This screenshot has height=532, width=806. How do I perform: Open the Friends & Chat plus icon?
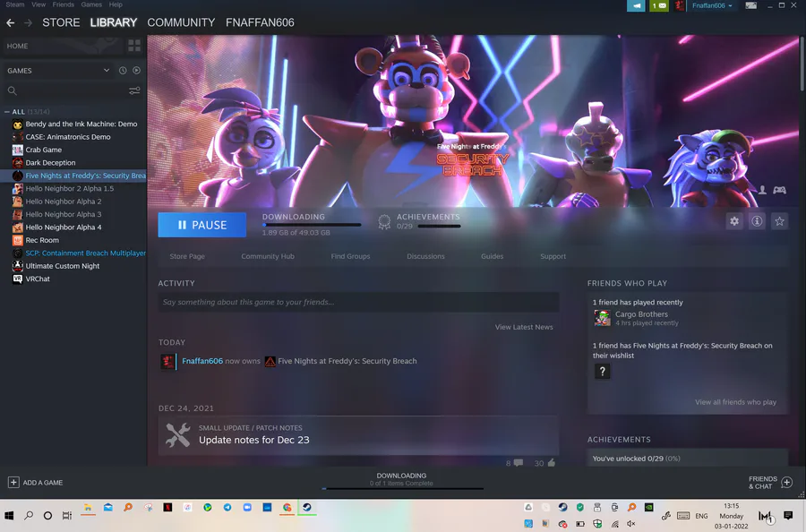click(786, 482)
